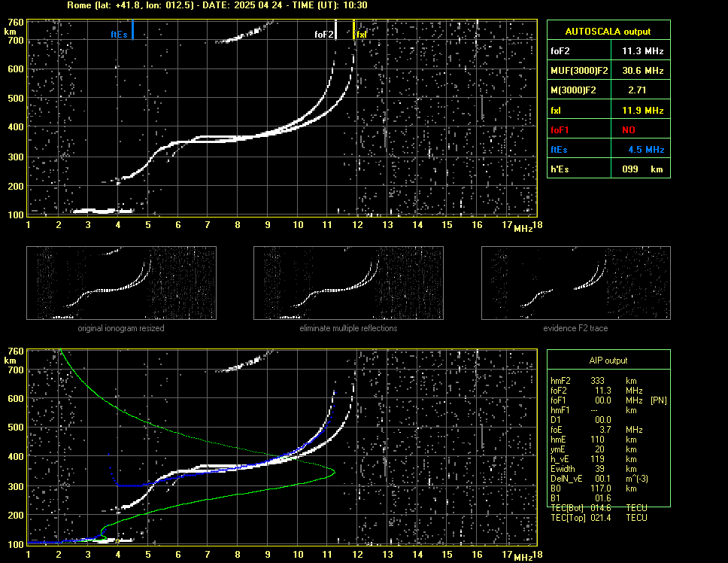The height and width of the screenshot is (563, 728).
Task: Click the blue ftEs marker label on ionogram
Action: (119, 35)
